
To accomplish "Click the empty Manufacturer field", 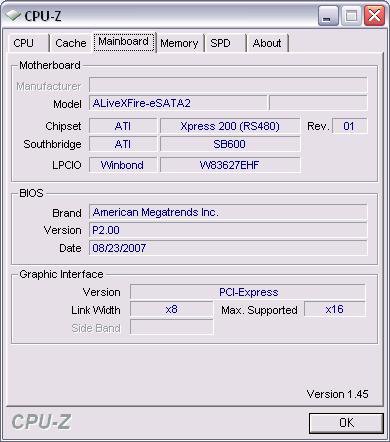I will [228, 85].
